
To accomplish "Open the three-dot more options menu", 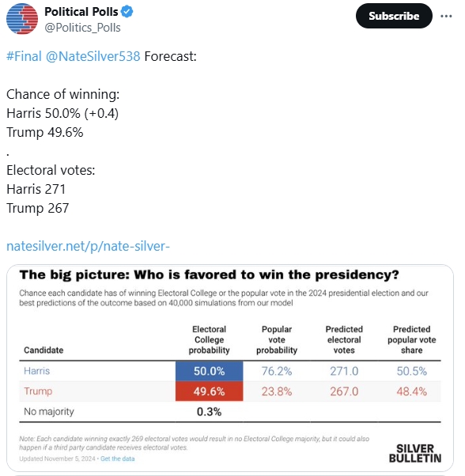I will coord(446,16).
